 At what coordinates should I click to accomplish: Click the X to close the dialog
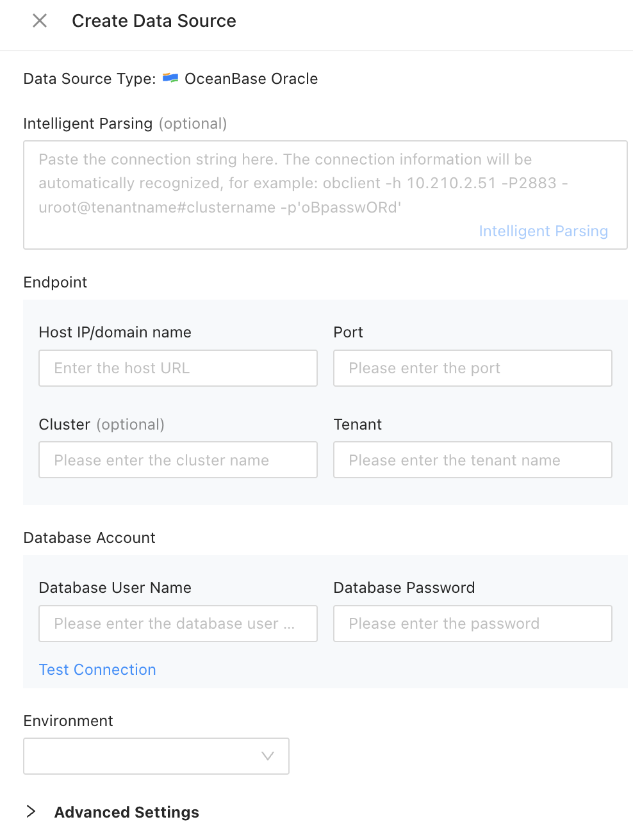39,20
